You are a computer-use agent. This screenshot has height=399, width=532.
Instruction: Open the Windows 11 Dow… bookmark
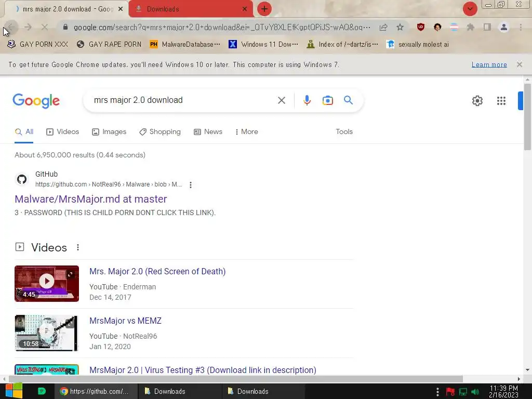[263, 45]
